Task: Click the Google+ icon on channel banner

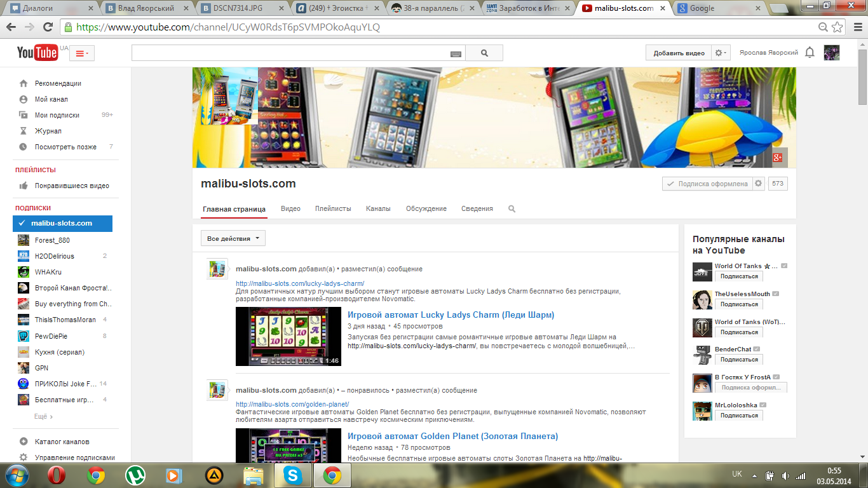Action: click(x=776, y=158)
